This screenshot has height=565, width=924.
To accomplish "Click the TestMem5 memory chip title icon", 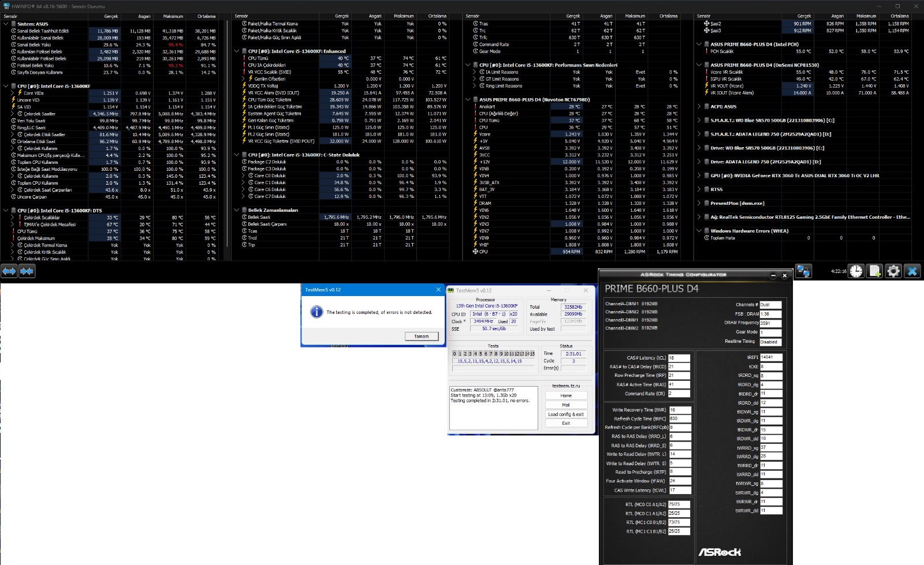I will pos(451,290).
